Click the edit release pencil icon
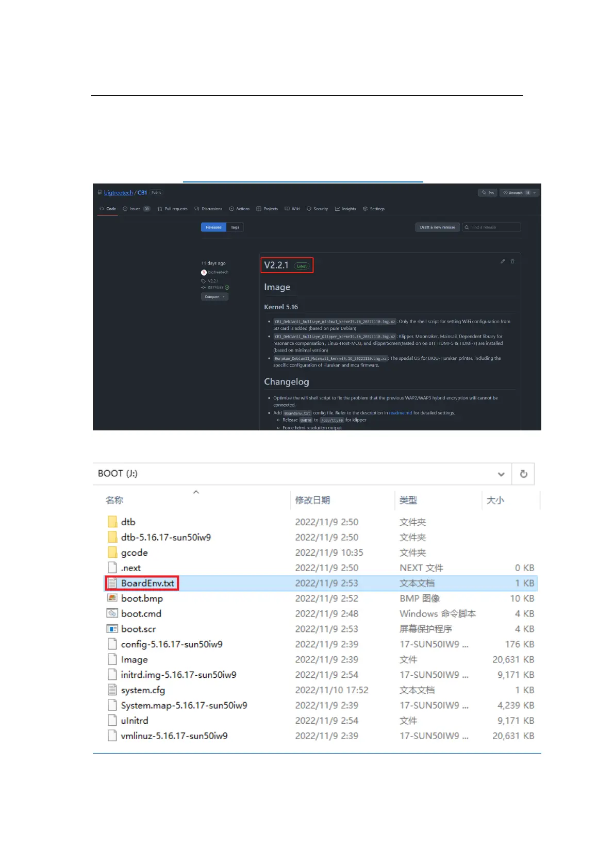The width and height of the screenshot is (614, 868). [x=503, y=261]
